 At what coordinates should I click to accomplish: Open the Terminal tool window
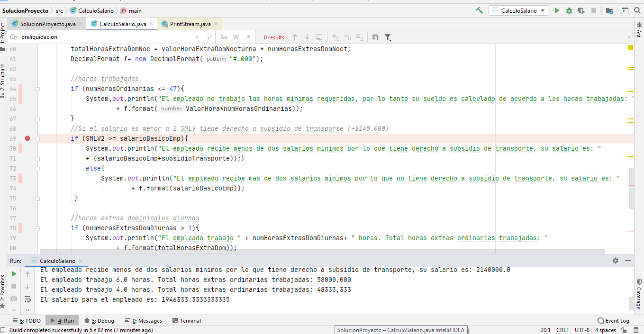(187, 321)
